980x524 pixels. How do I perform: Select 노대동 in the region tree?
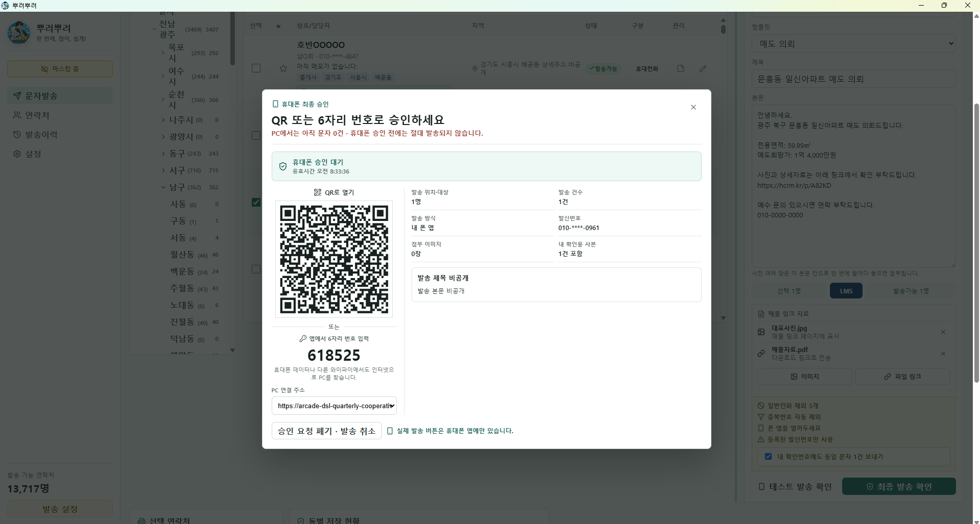pyautogui.click(x=182, y=305)
